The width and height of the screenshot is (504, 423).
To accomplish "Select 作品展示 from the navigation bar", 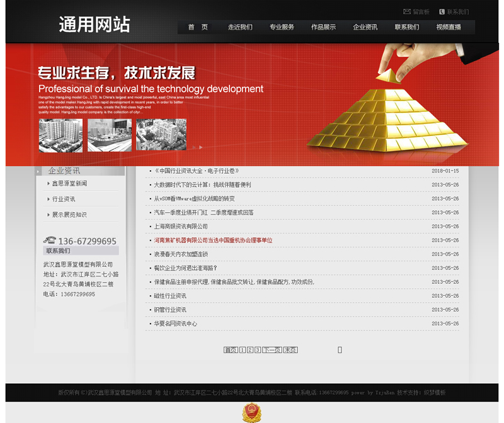I will pos(323,27).
